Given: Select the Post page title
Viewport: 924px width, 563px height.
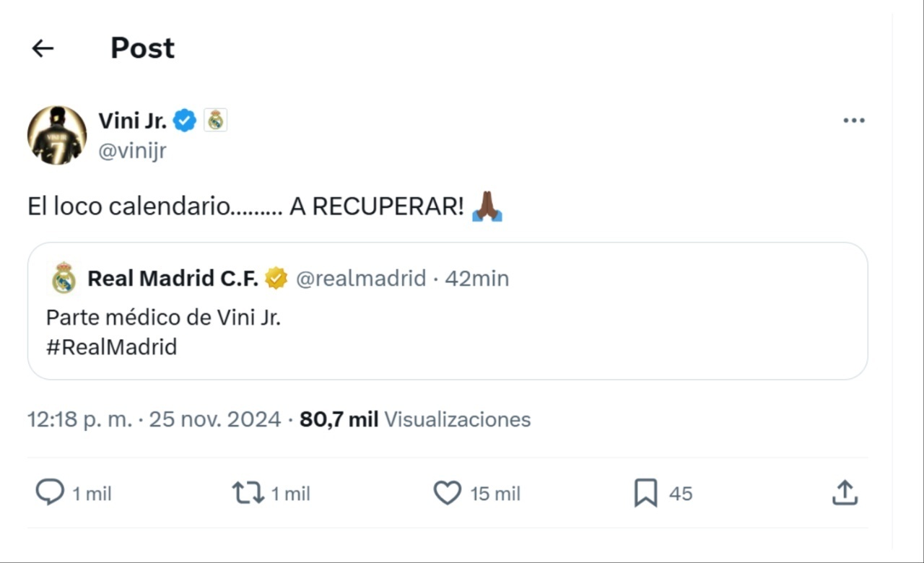Looking at the screenshot, I should tap(141, 48).
